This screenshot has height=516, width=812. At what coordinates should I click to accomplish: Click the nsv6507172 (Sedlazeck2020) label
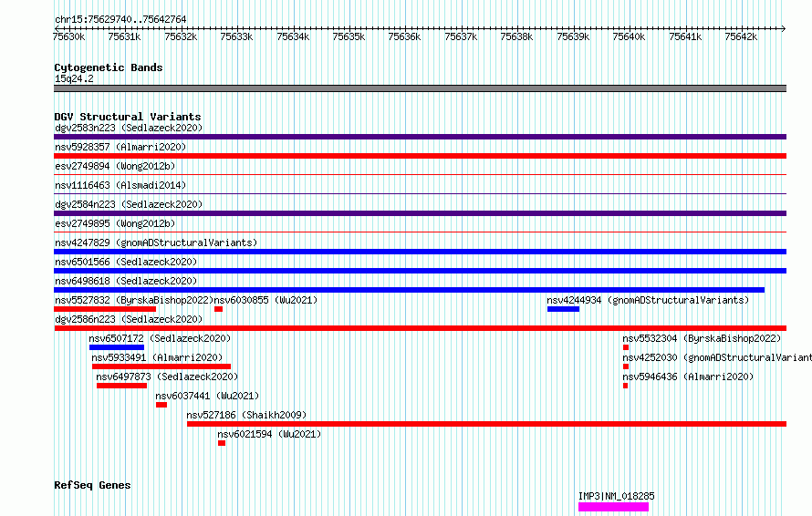click(160, 338)
